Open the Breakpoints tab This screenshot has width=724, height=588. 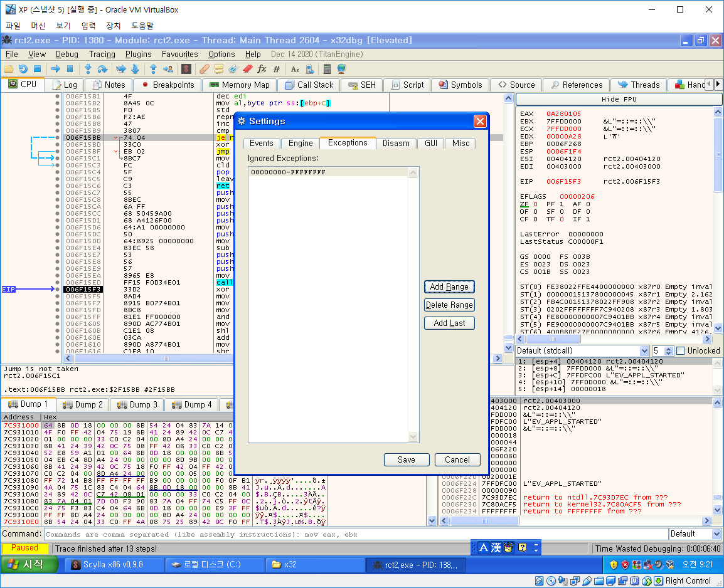tap(169, 85)
